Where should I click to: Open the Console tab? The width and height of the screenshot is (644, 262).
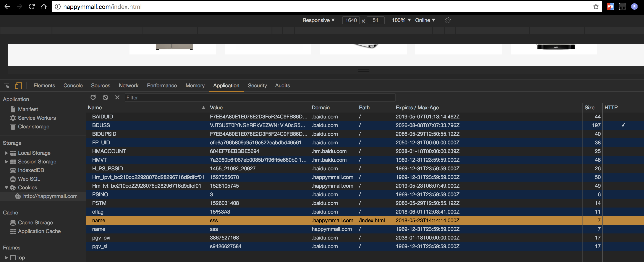pos(73,86)
